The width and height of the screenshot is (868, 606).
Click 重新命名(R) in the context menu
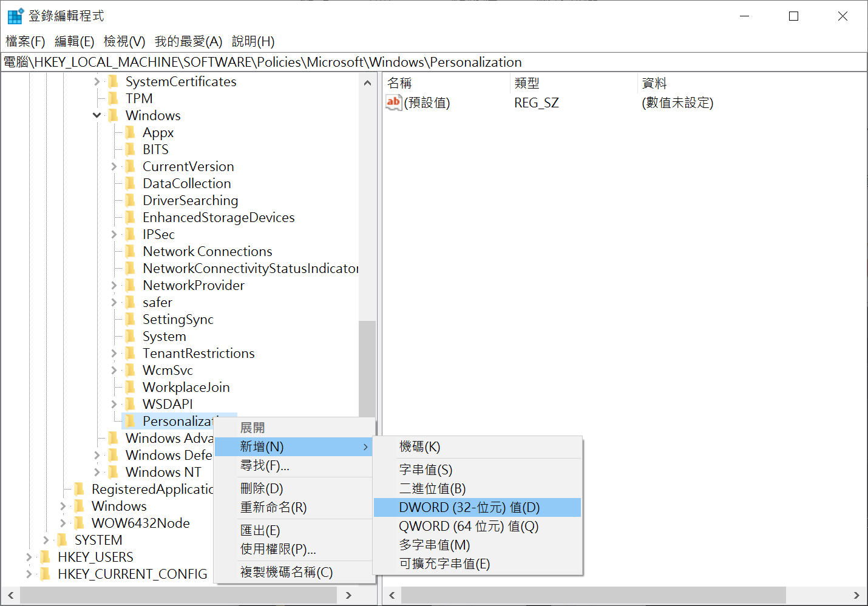(294, 508)
